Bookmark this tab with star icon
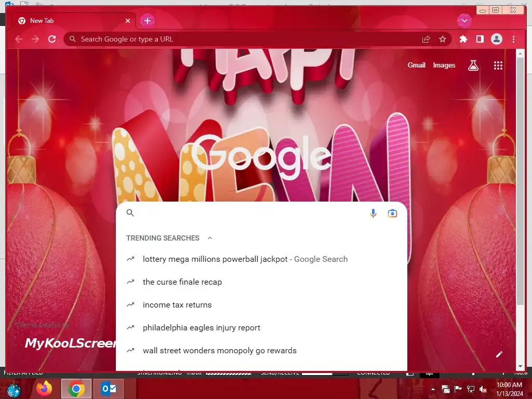Viewport: 532px width, 399px height. (443, 39)
